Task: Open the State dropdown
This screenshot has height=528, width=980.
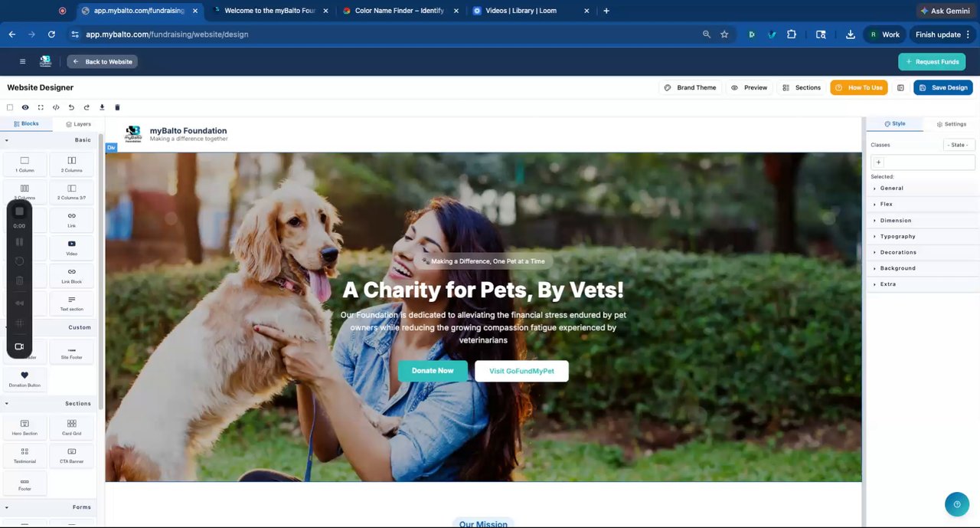Action: click(958, 145)
